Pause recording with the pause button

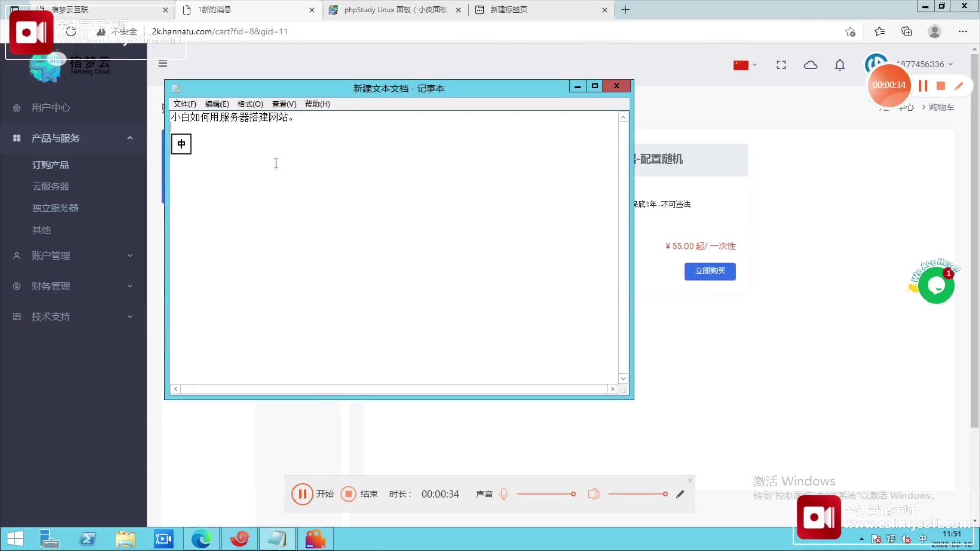click(302, 494)
